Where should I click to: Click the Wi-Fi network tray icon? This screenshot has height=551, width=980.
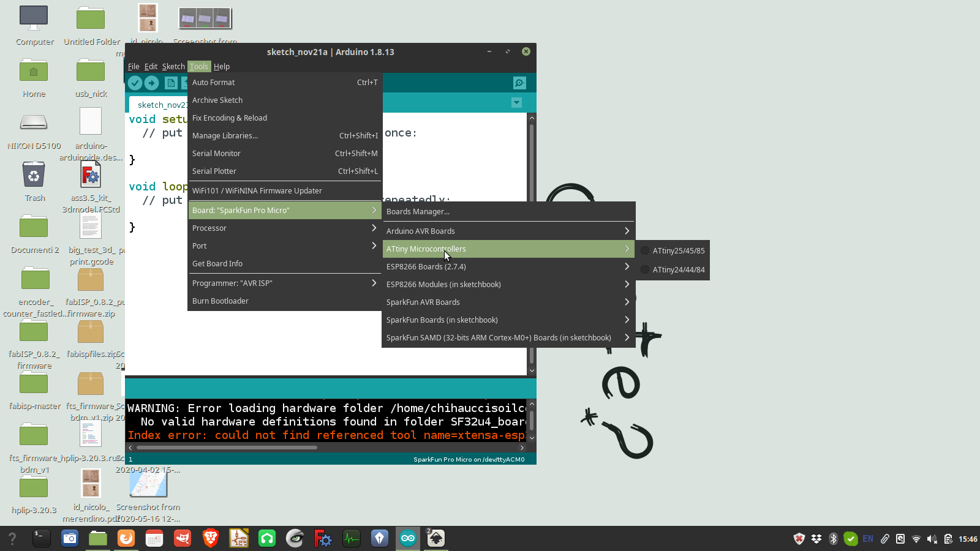point(916,539)
